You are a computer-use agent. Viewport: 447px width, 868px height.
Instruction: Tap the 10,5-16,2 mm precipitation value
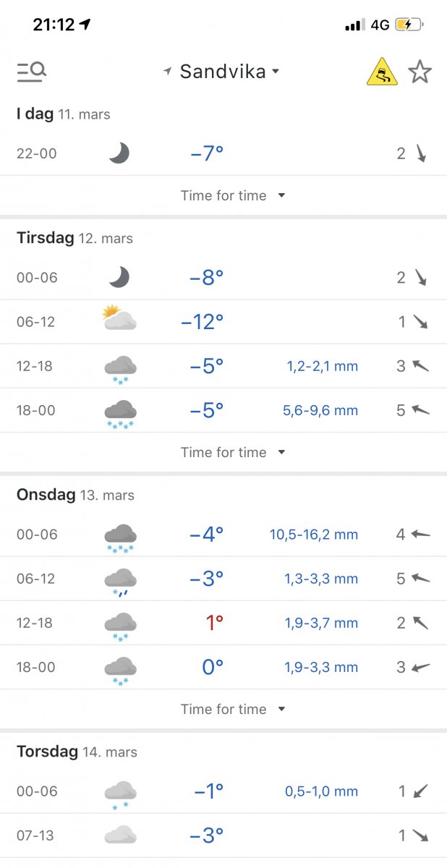[x=314, y=535]
